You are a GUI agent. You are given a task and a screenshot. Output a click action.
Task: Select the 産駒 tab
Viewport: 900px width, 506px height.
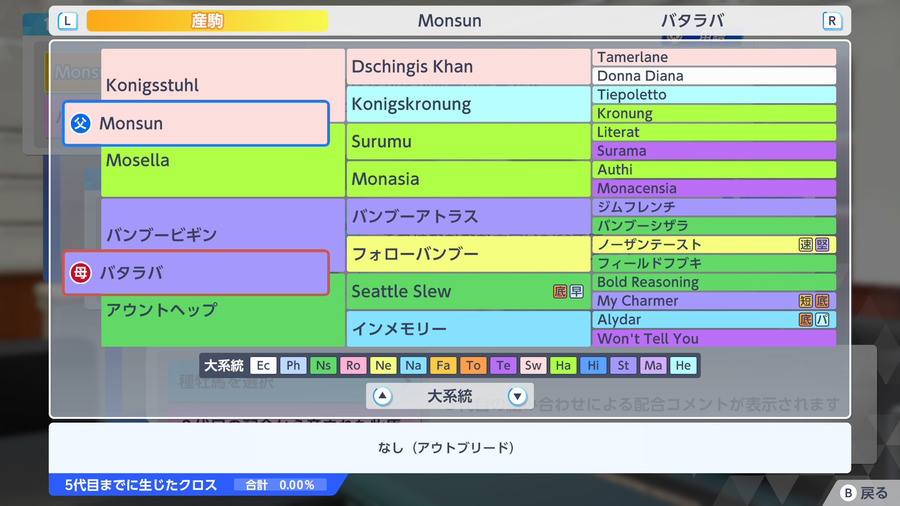pyautogui.click(x=207, y=21)
